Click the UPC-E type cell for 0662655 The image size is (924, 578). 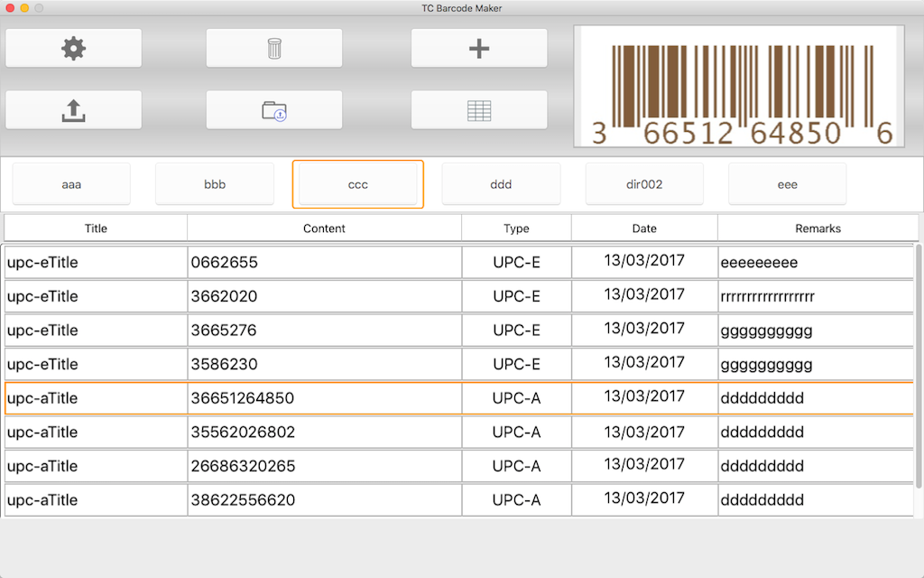click(x=517, y=262)
